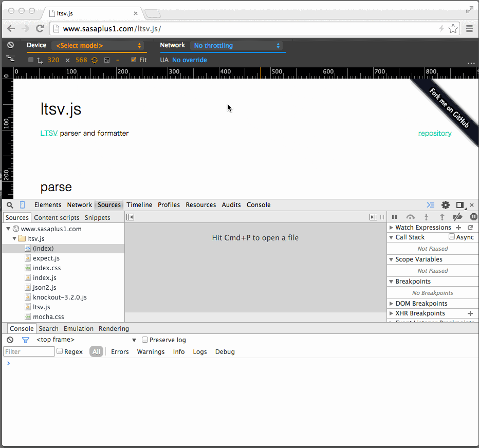Enable the Fit checkbox in device toolbar
479x448 pixels.
coord(133,60)
